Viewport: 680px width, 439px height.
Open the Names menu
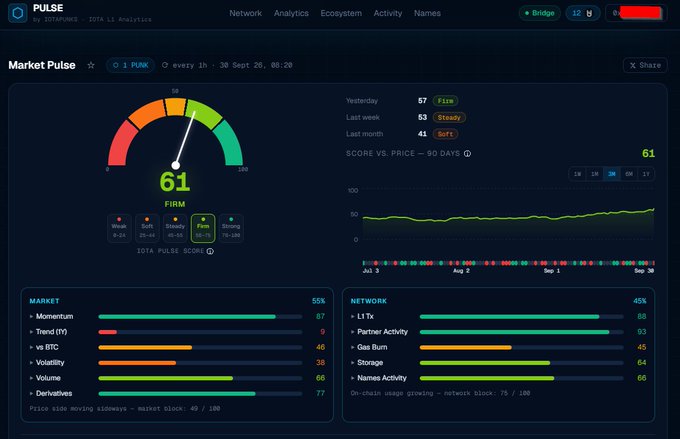(427, 13)
